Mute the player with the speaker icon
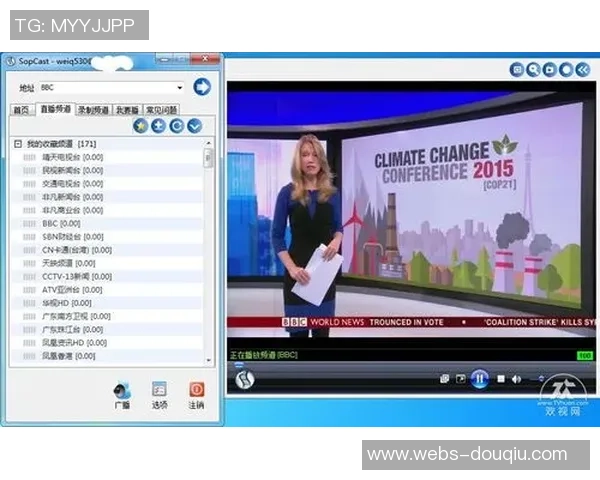The width and height of the screenshot is (600, 480). [517, 379]
